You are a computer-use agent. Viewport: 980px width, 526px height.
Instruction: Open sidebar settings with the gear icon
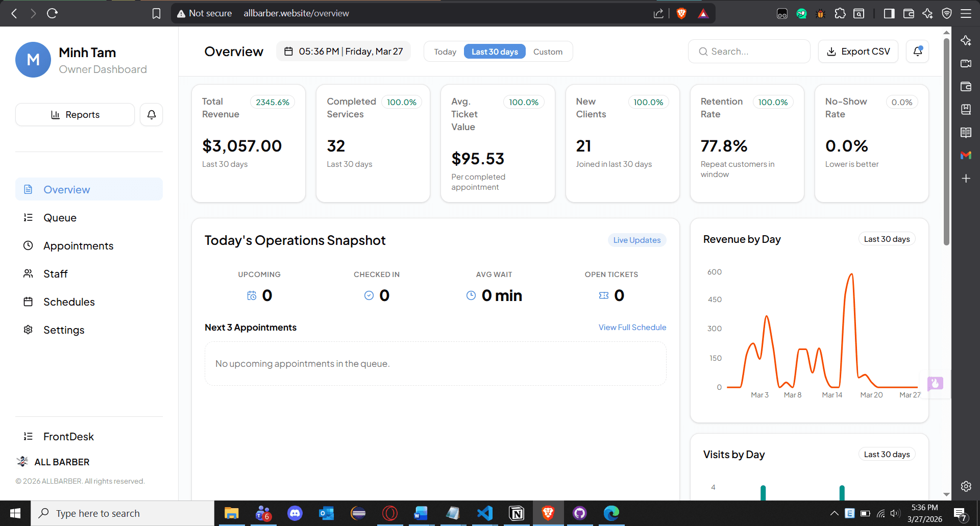point(966,486)
